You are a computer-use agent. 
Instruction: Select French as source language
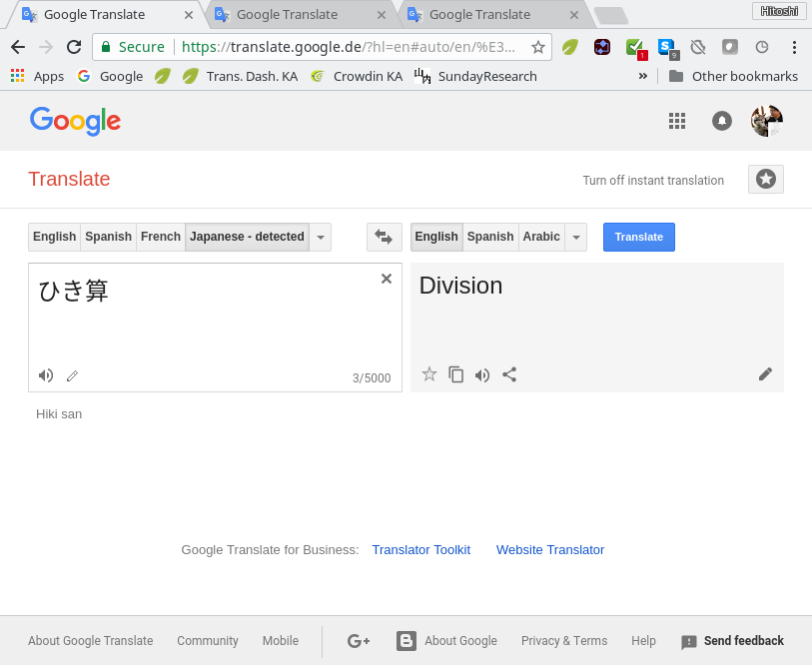tap(161, 237)
